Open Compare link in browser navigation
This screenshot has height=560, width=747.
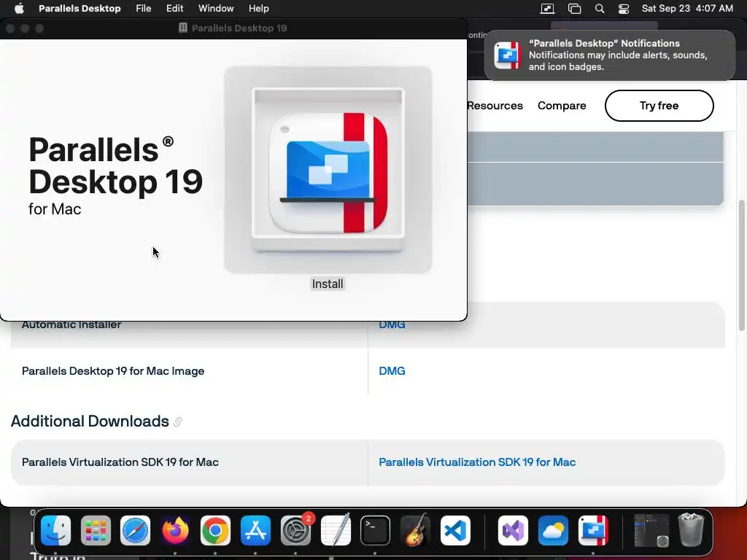562,106
